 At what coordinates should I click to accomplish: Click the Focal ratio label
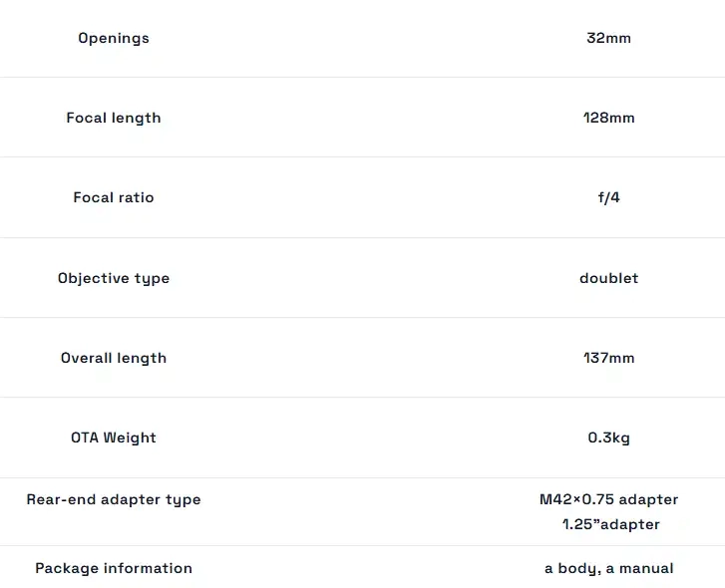click(x=114, y=197)
